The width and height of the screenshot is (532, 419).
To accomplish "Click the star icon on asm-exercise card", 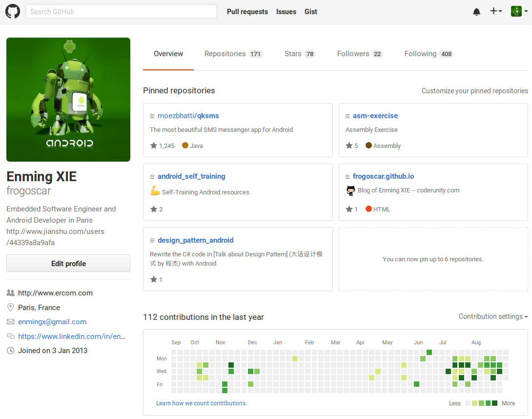I will [x=349, y=146].
